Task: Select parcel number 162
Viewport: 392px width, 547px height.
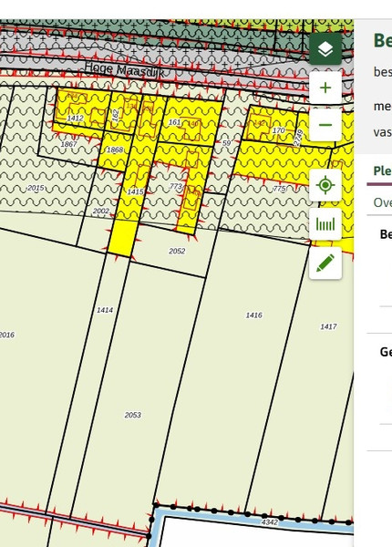Action: pyautogui.click(x=116, y=116)
